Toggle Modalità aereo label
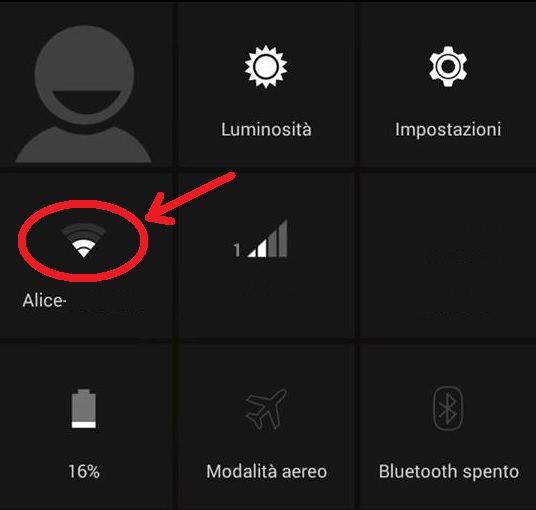Screen dimensions: 536x510 tap(267, 472)
